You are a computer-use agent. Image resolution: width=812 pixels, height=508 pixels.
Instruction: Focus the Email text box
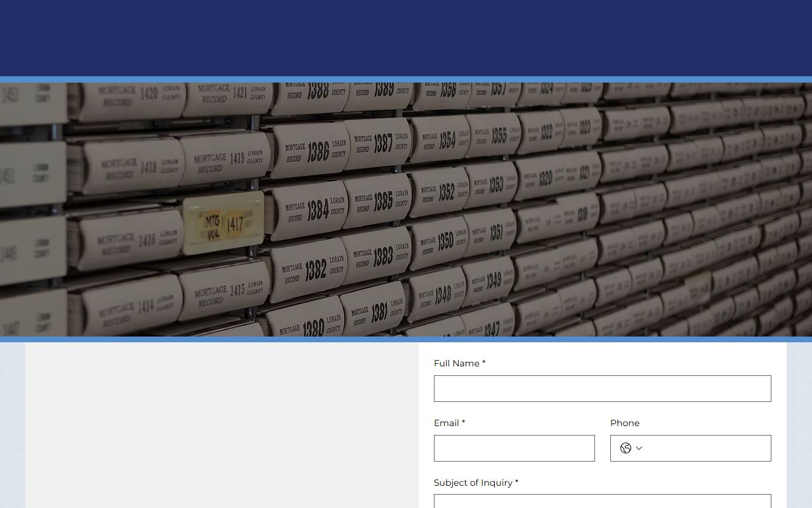[x=514, y=448]
